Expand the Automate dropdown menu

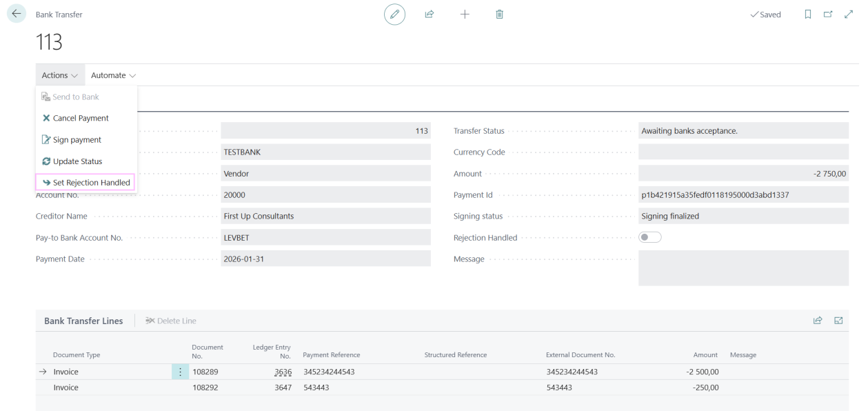pos(114,75)
